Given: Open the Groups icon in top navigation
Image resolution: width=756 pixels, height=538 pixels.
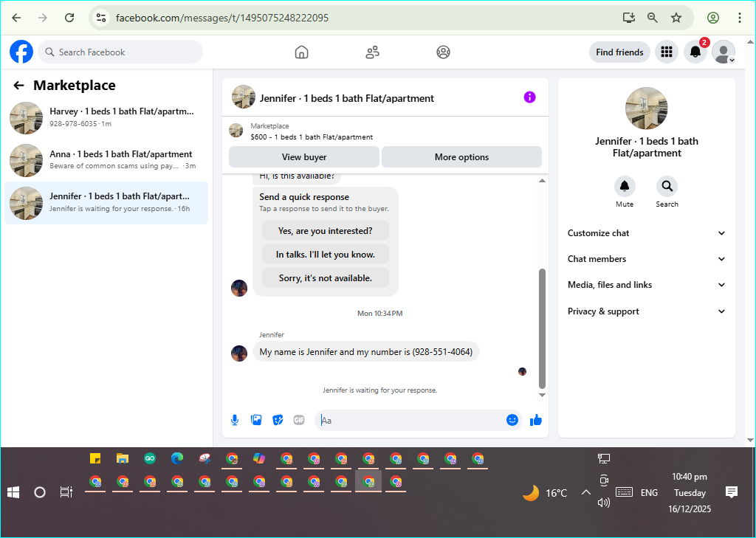Looking at the screenshot, I should 443,52.
